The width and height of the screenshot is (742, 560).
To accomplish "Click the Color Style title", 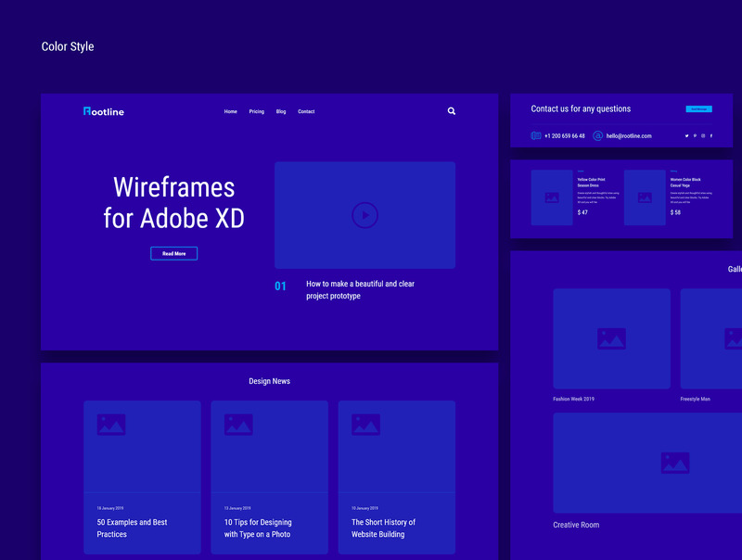I will [x=68, y=47].
